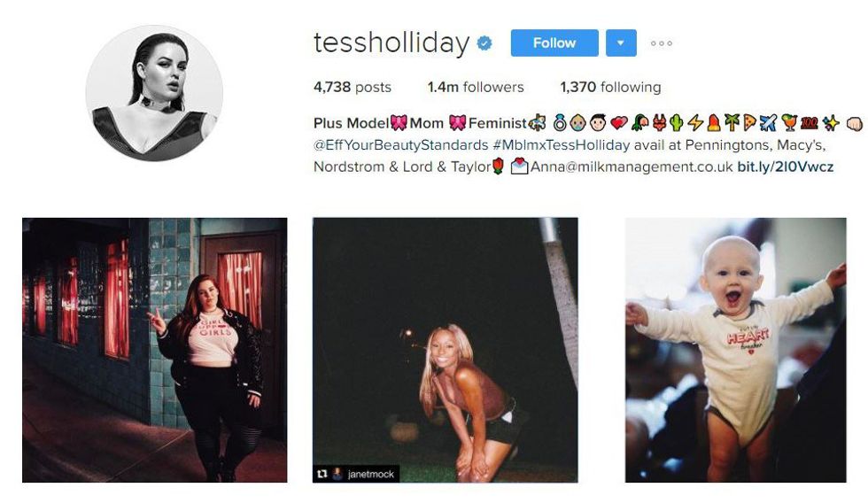Click the cactus emoji in bio

point(677,123)
